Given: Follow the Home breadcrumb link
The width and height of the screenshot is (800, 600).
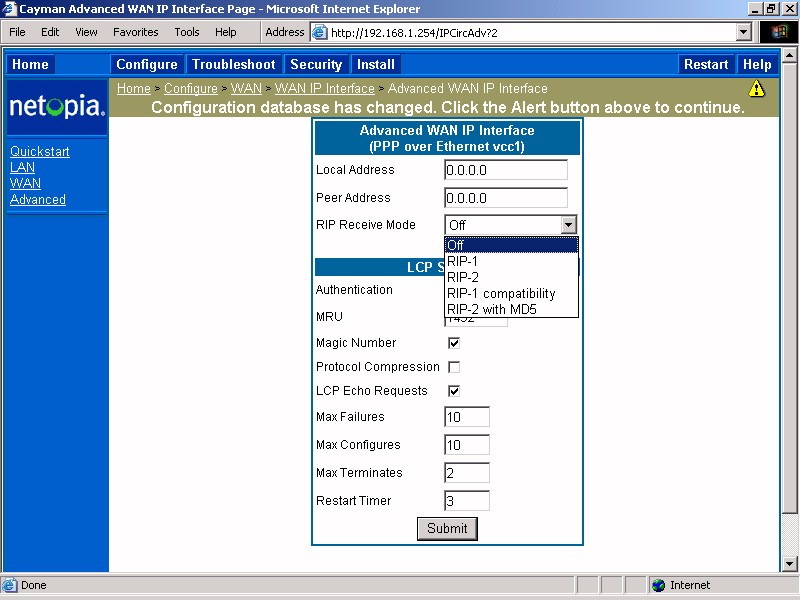Looking at the screenshot, I should [x=134, y=88].
